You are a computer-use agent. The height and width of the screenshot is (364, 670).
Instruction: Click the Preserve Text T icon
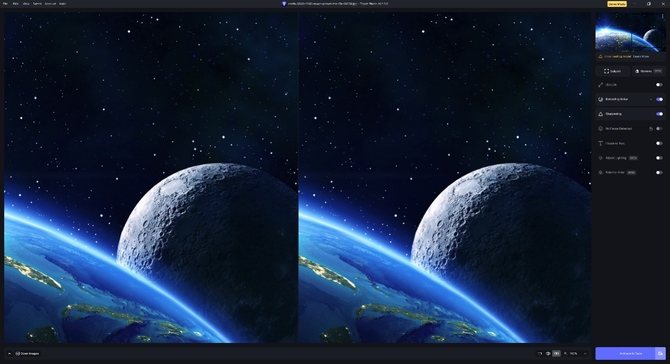click(x=600, y=144)
